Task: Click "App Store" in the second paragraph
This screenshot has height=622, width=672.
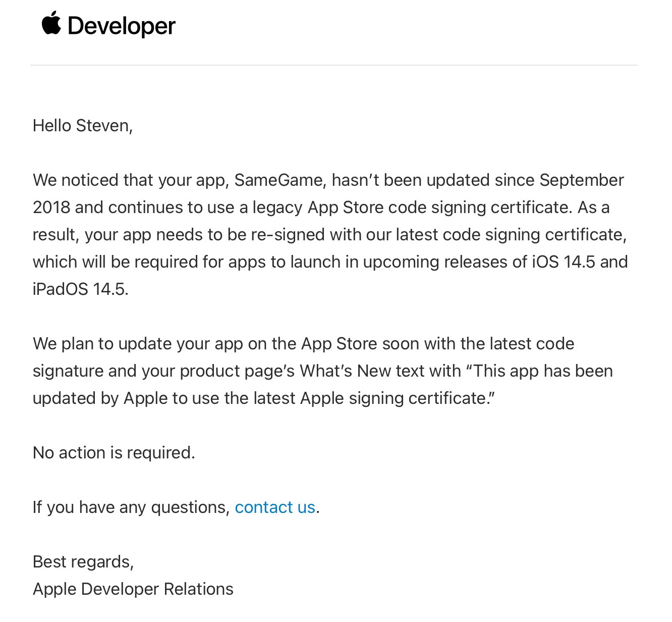Action: tap(339, 344)
